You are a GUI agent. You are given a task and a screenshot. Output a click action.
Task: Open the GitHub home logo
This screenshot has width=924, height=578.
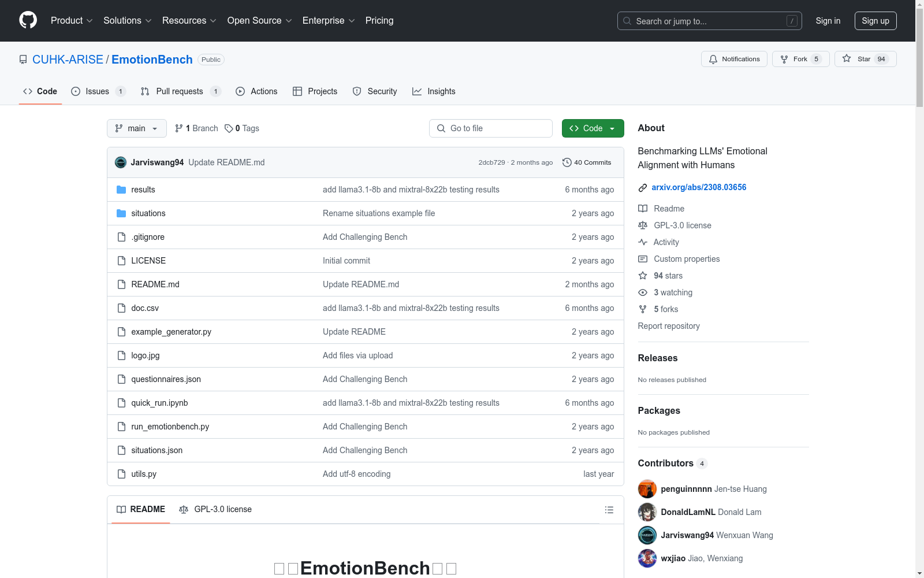[28, 20]
